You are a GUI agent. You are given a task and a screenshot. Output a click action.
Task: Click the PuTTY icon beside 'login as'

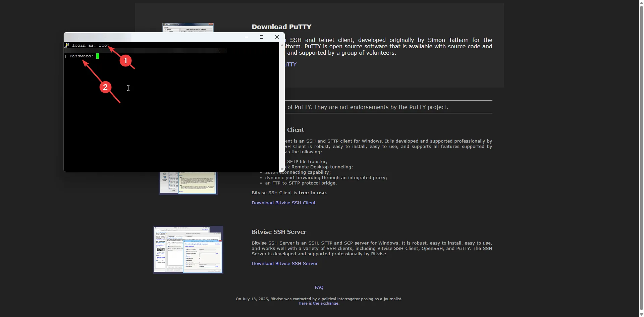tap(67, 45)
